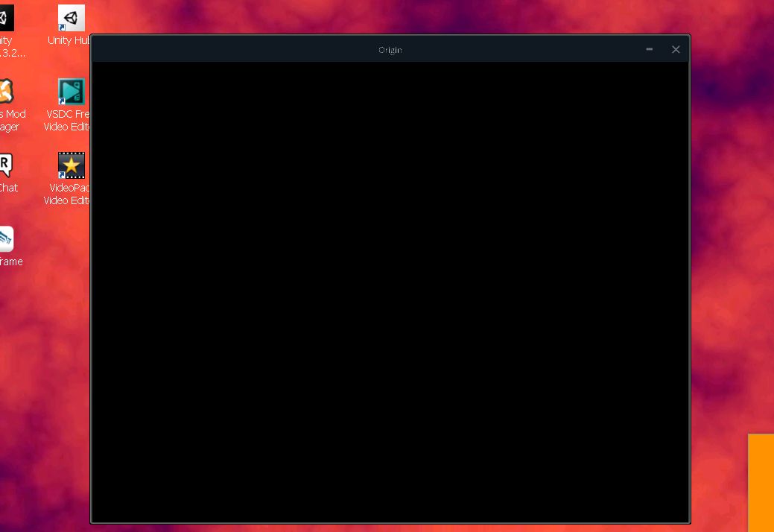Viewport: 774px width, 532px height.
Task: Close the Origin launcher
Action: click(676, 49)
